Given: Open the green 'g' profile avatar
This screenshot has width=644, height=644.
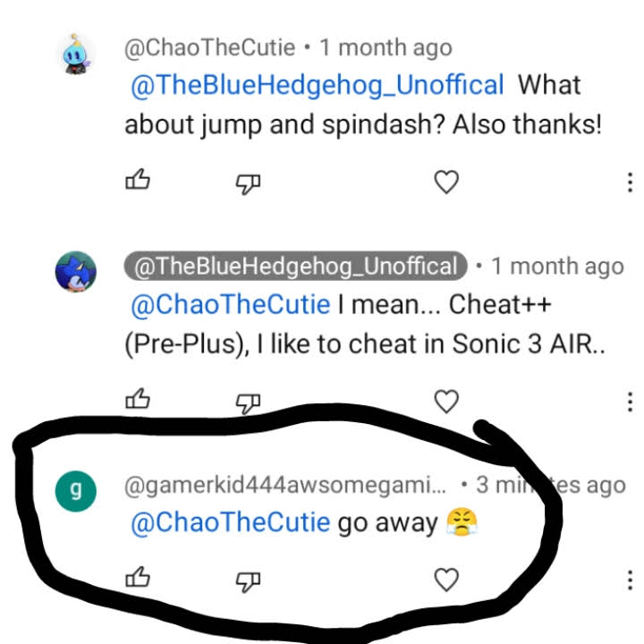Looking at the screenshot, I should pos(76,491).
